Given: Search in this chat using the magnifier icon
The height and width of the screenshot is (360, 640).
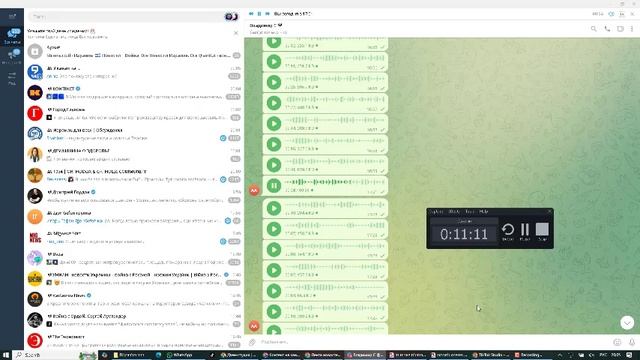Looking at the screenshot, I should coord(593,29).
